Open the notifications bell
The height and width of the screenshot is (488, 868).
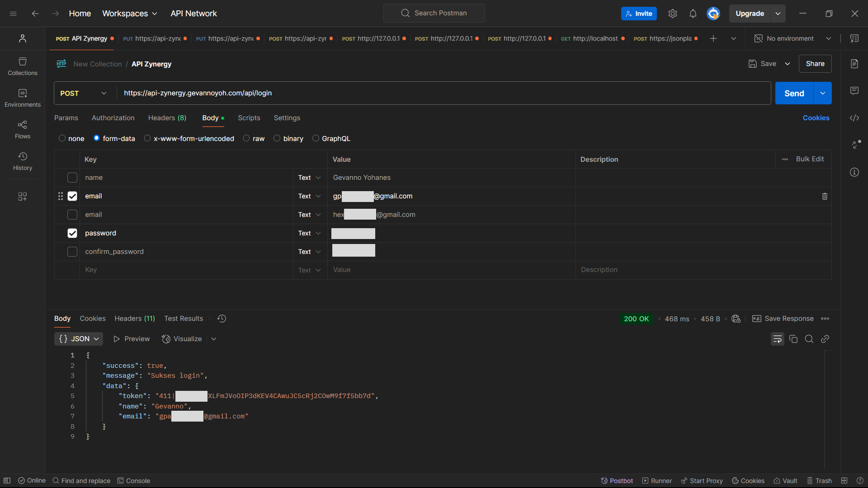693,14
